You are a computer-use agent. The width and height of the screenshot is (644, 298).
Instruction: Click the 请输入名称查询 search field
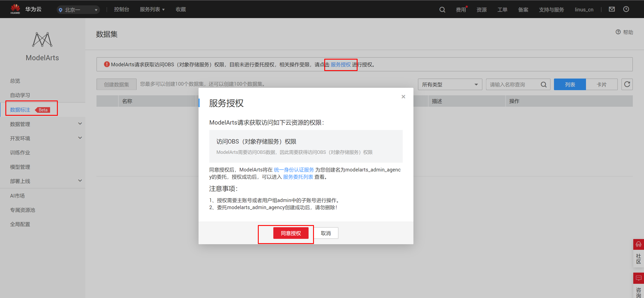(x=513, y=85)
